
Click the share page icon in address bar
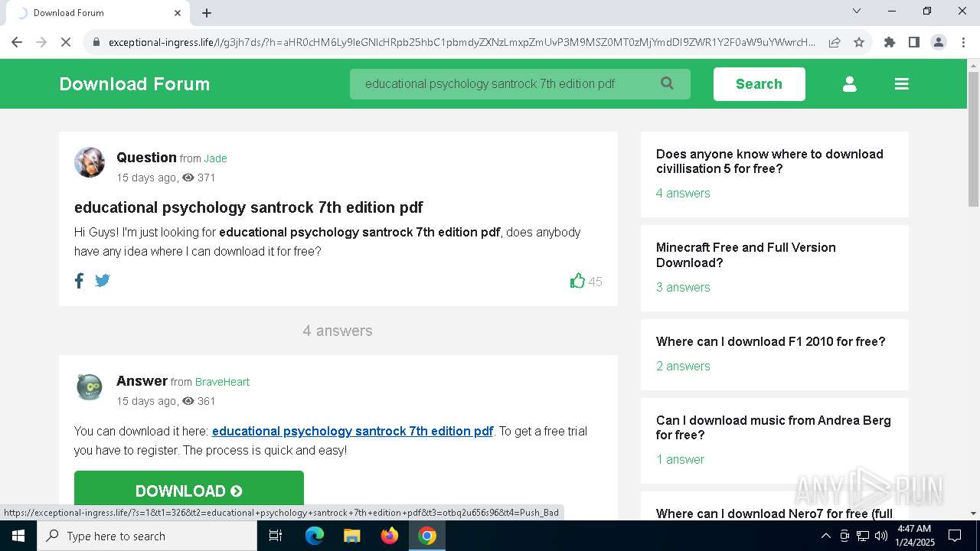tap(835, 42)
